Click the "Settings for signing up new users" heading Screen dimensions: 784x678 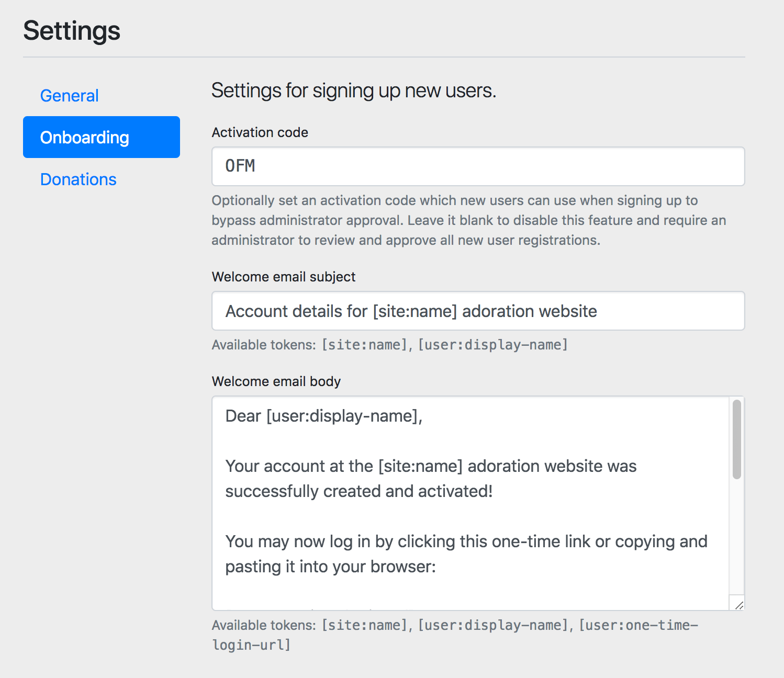pyautogui.click(x=353, y=91)
